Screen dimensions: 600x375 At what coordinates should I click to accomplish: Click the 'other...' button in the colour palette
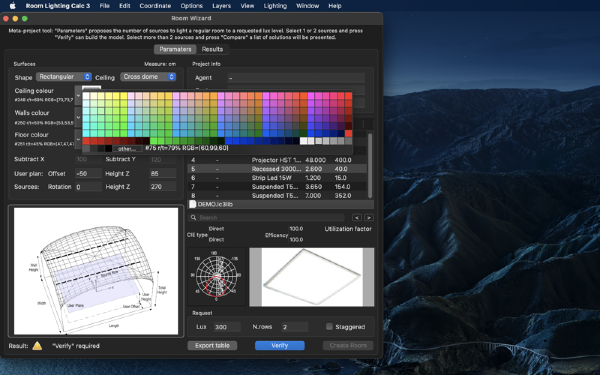(127, 148)
